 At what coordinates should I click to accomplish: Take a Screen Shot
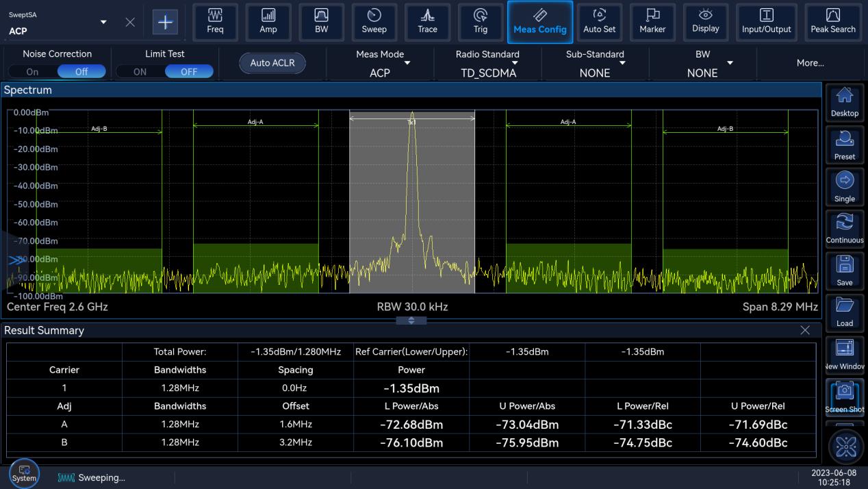click(x=844, y=397)
